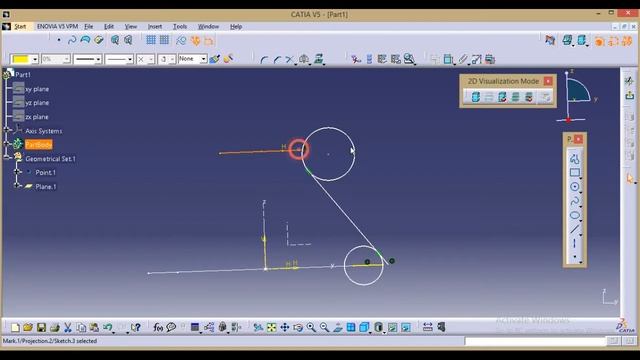640x360 pixels.
Task: Open a file with folder icon
Action: (x=28, y=327)
